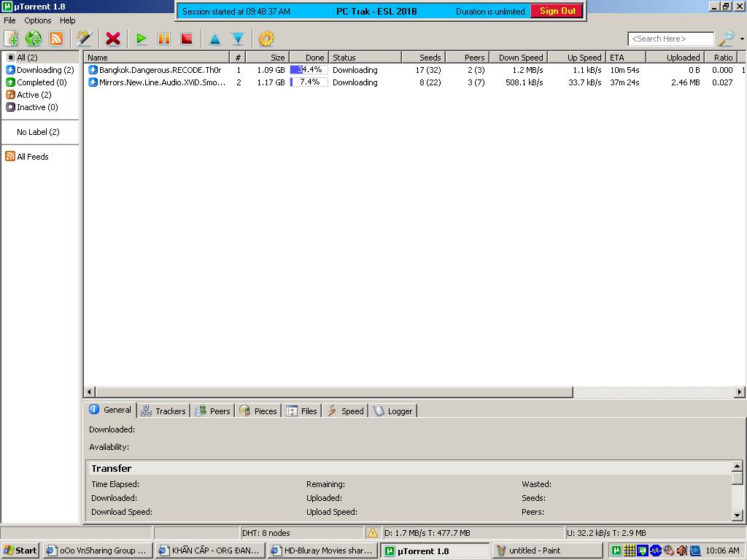The image size is (747, 560).
Task: Click the horizontal scrollbar thumb of torrent list
Action: tap(334, 392)
